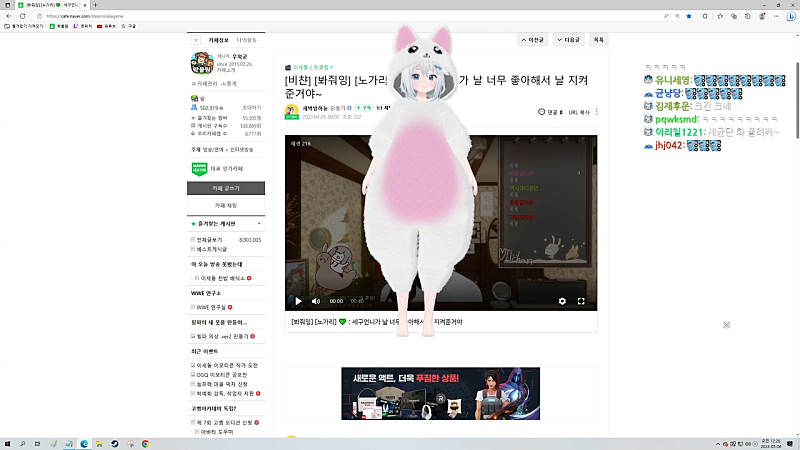800x450 pixels.
Task: Open the 이세돌 핫클 베스트 board
Action: 223,278
